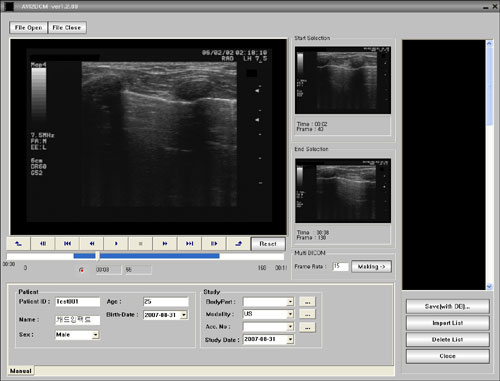This screenshot has height=381, width=500.
Task: Click the patient Name field
Action: coord(77,320)
